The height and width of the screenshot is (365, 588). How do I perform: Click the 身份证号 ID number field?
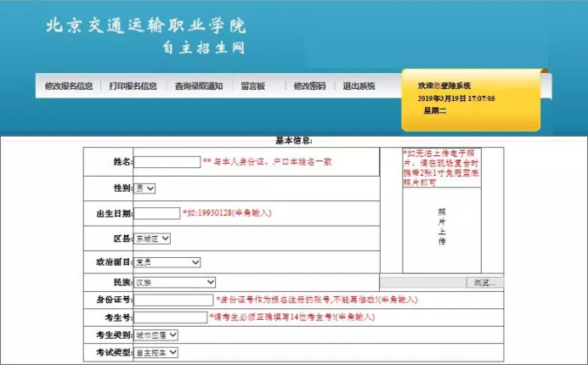tap(174, 300)
